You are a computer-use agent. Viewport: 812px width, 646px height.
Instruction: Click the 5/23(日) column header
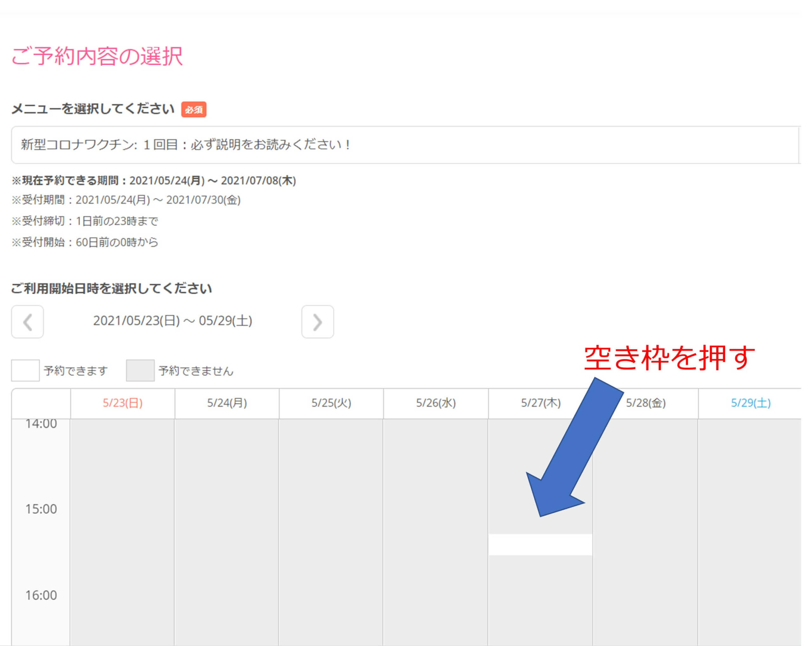pos(122,403)
